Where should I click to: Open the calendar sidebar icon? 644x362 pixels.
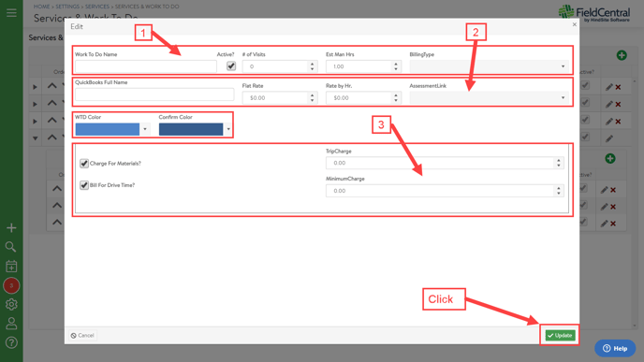click(x=11, y=267)
